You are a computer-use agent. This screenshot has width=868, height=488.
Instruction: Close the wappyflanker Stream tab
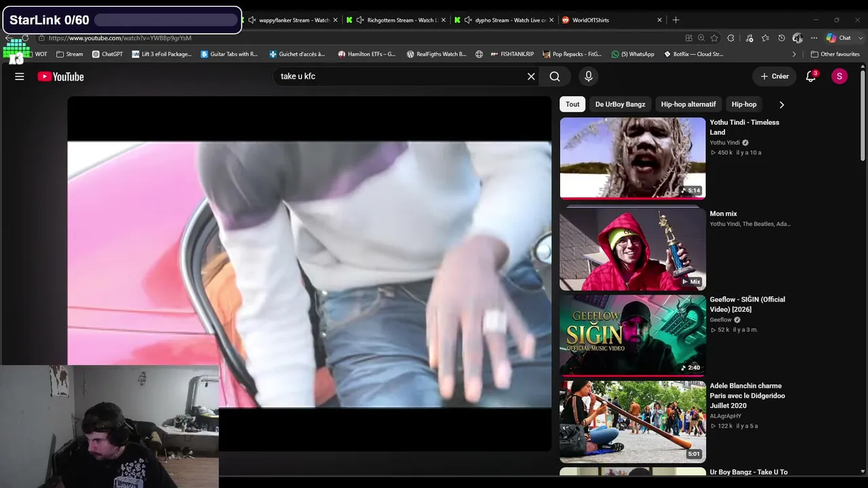tap(335, 20)
